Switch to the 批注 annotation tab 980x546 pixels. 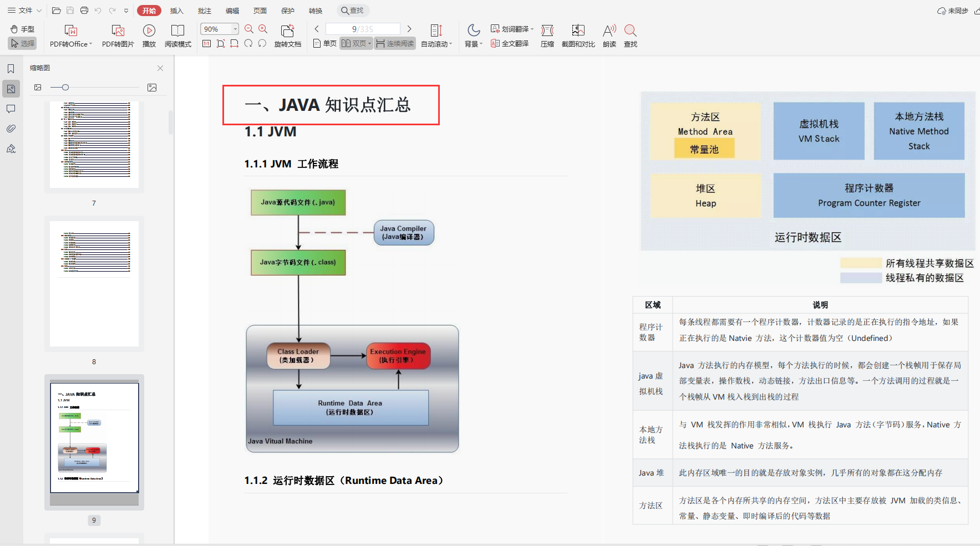click(x=204, y=11)
